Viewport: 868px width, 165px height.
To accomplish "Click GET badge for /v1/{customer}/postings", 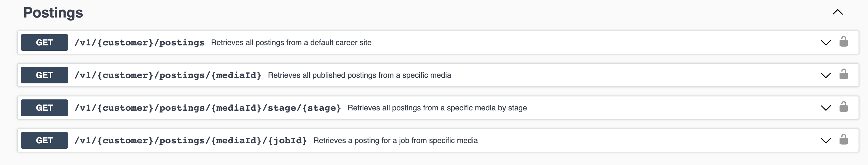I will pos(44,42).
